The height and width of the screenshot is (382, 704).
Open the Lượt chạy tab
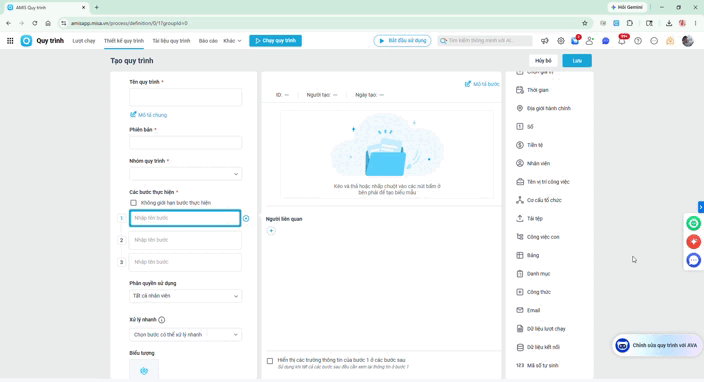click(84, 41)
